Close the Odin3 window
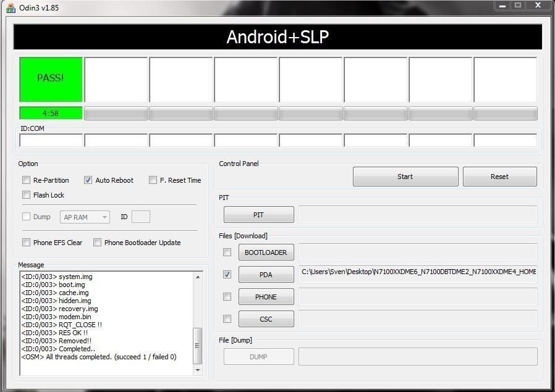The height and width of the screenshot is (392, 555). (538, 6)
